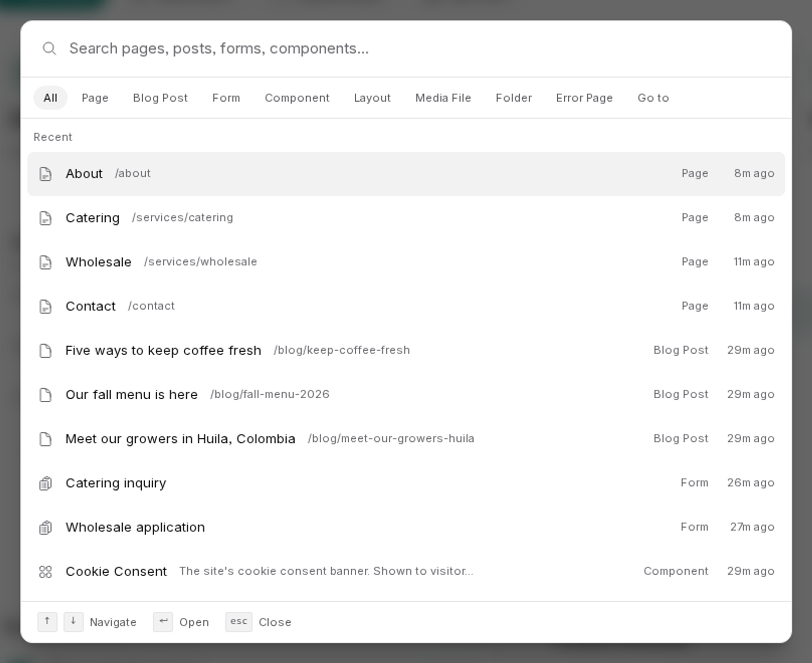This screenshot has height=663, width=812.
Task: Select the Error Page filter
Action: coord(584,98)
